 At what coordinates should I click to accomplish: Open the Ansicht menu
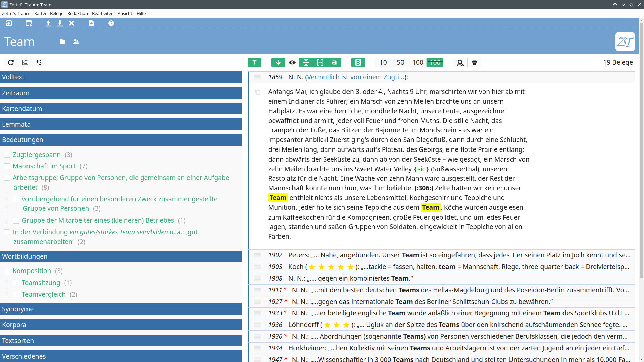click(x=125, y=13)
